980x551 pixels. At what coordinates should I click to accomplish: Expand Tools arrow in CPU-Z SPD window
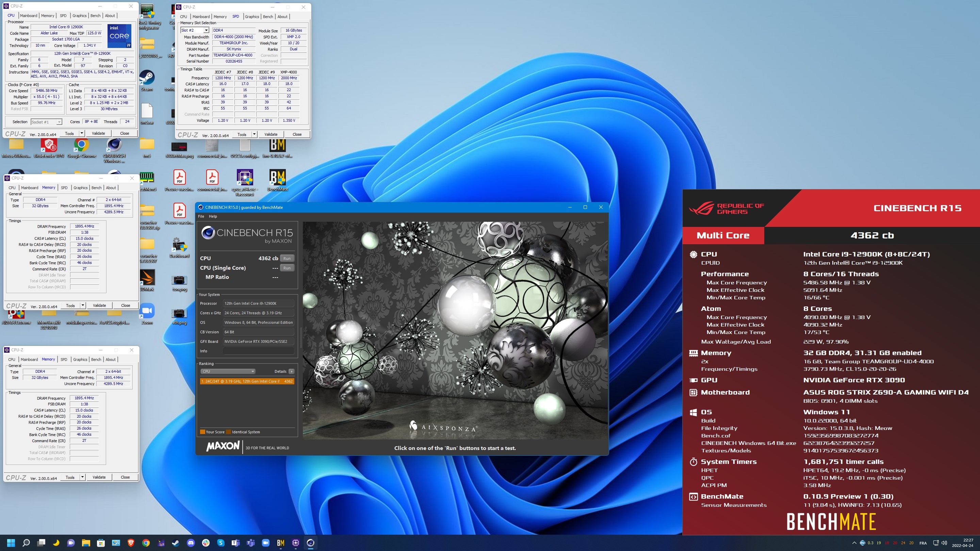click(254, 134)
